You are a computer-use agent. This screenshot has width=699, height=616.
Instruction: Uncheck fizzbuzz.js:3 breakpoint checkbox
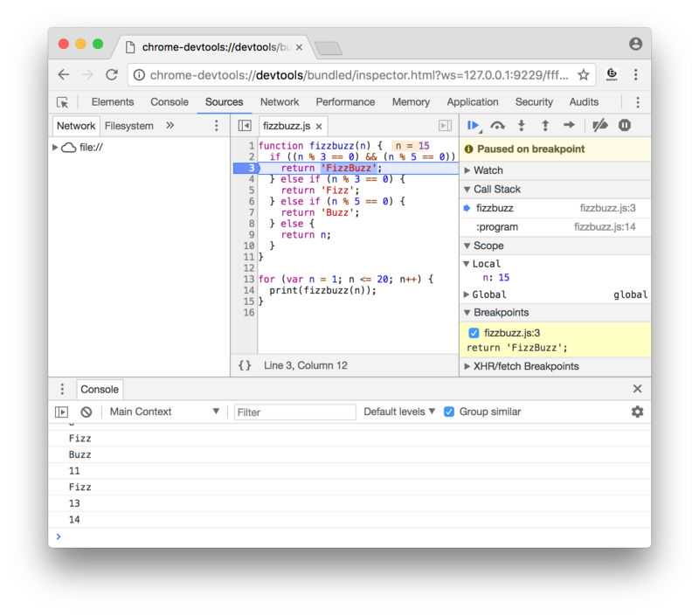point(474,333)
